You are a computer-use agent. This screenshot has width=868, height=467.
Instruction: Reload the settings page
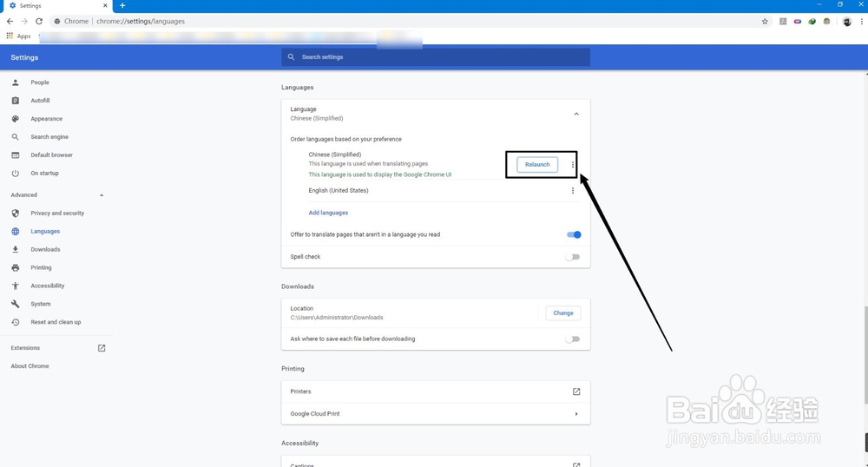pos(39,21)
